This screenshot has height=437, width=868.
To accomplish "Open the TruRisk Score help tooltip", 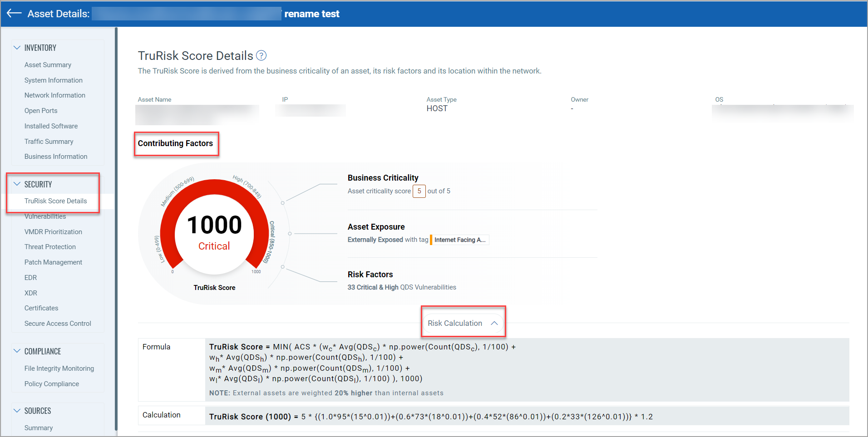I will pyautogui.click(x=261, y=55).
